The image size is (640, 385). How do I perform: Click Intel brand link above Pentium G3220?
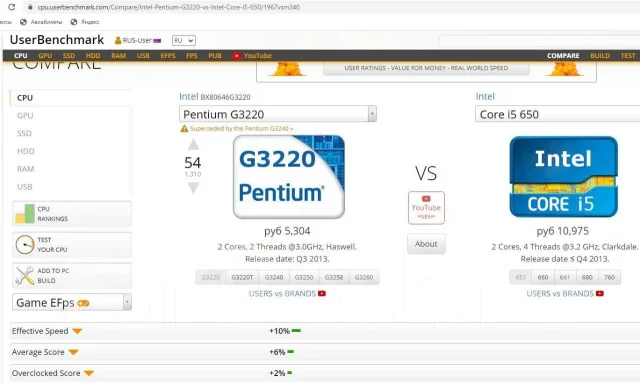(189, 96)
